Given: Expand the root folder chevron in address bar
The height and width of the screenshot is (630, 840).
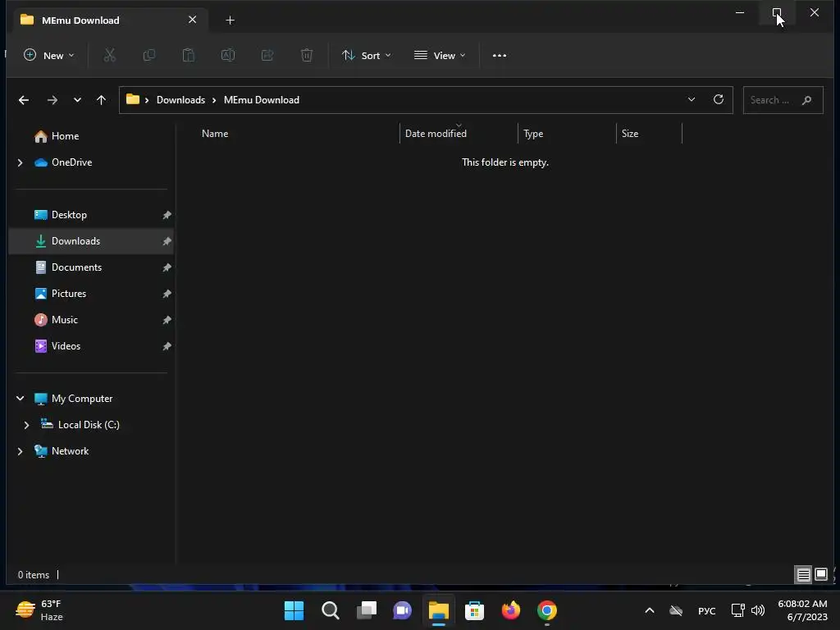Looking at the screenshot, I should click(147, 100).
